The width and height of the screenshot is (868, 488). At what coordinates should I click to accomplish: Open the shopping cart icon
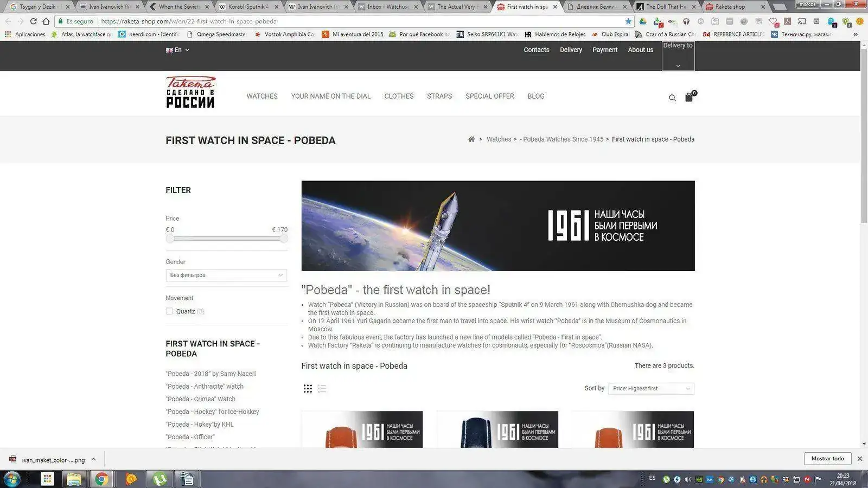[x=689, y=97]
